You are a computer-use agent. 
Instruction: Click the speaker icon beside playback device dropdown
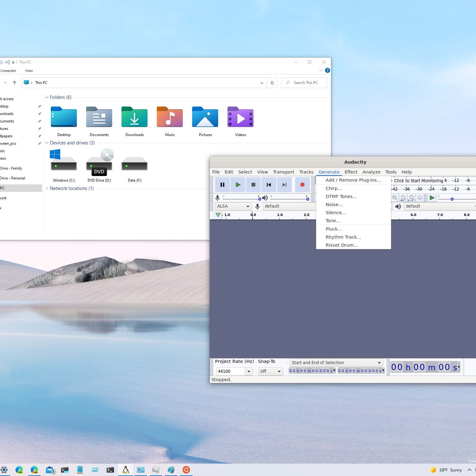[x=398, y=206]
